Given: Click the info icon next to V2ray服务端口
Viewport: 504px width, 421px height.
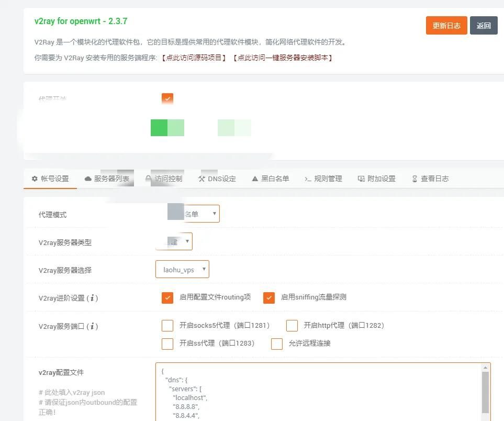Looking at the screenshot, I should (92, 326).
